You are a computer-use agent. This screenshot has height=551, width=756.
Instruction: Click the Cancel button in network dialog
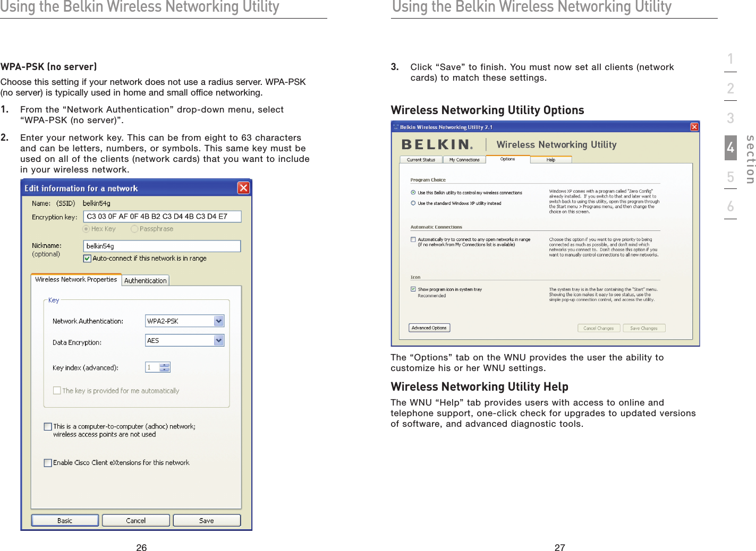click(136, 520)
